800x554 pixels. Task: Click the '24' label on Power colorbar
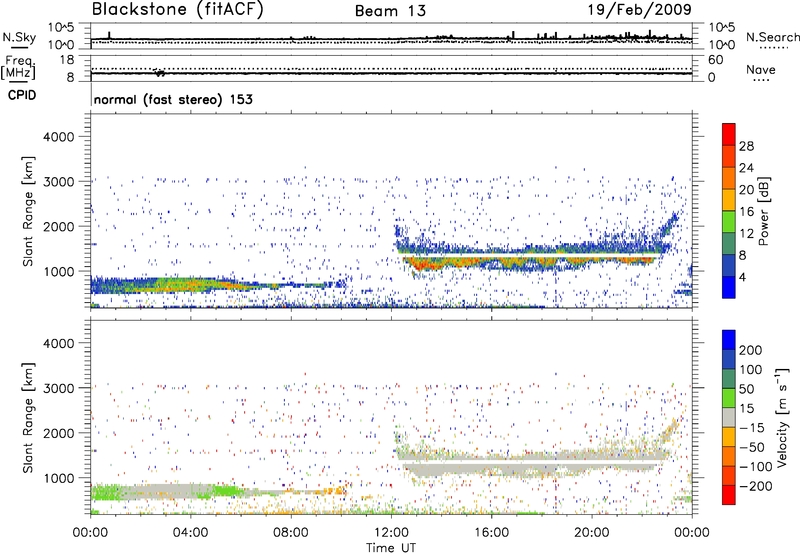746,168
